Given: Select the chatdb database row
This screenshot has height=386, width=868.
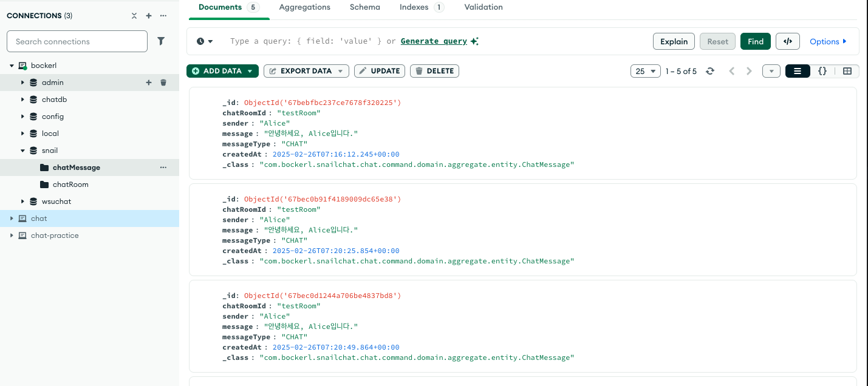Looking at the screenshot, I should 89,100.
